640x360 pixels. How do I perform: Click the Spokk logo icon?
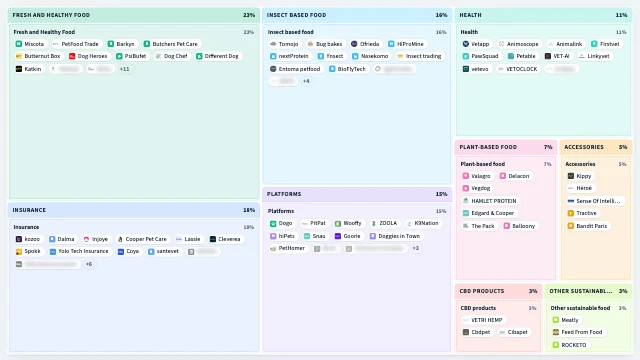pyautogui.click(x=19, y=251)
